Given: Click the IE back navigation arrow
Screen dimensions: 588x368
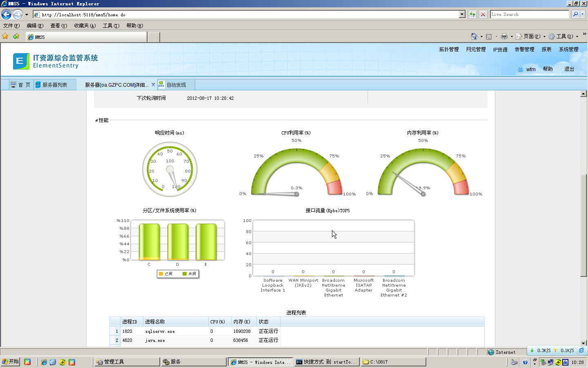Looking at the screenshot, I should [x=6, y=14].
